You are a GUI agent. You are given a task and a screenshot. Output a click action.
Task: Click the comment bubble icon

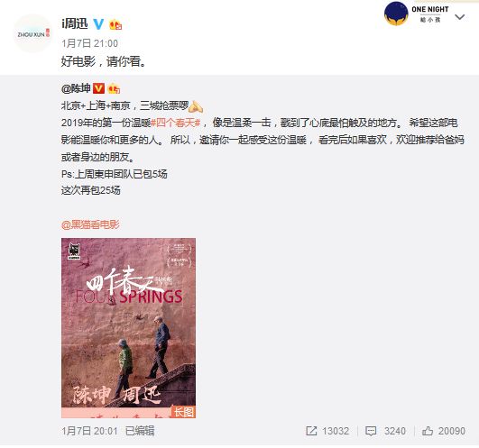tap(371, 431)
